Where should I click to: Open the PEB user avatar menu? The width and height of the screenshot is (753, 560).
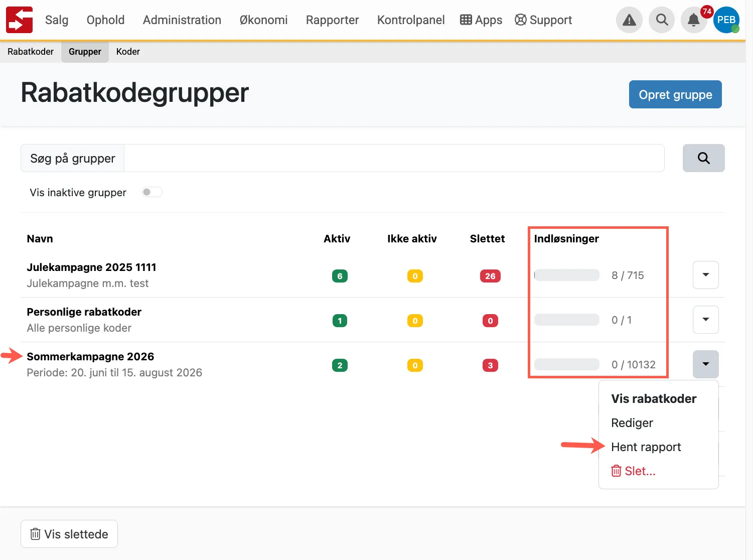click(x=726, y=20)
